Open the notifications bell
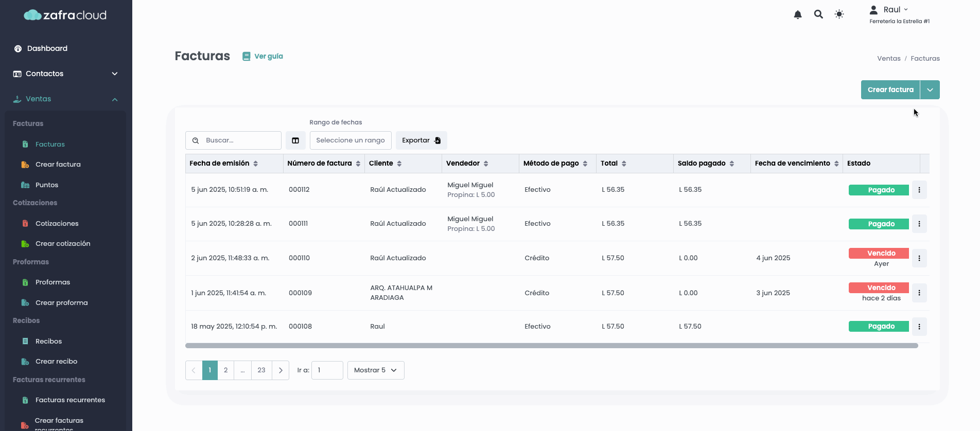 (798, 14)
